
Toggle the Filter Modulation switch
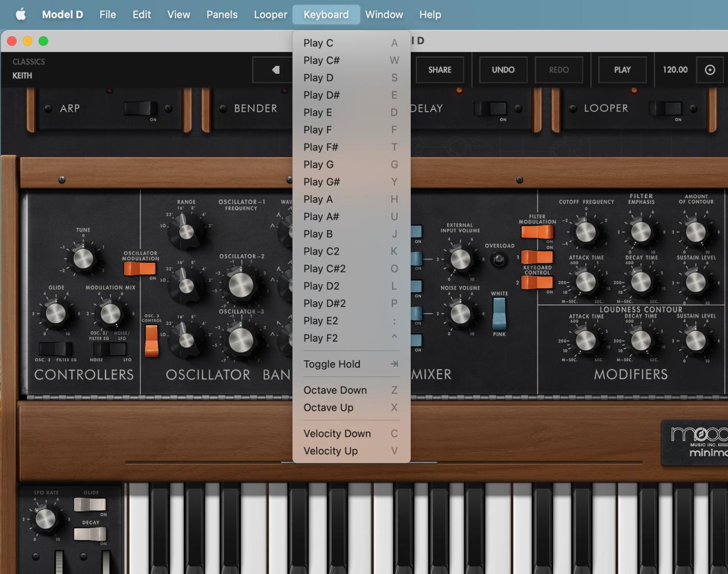tap(537, 232)
